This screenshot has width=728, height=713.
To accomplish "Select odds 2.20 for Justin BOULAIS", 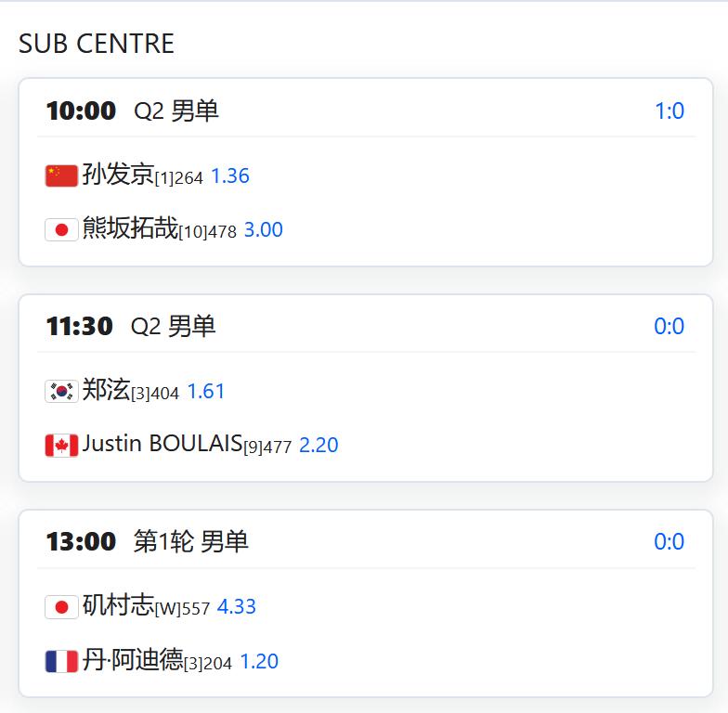I will 318,446.
